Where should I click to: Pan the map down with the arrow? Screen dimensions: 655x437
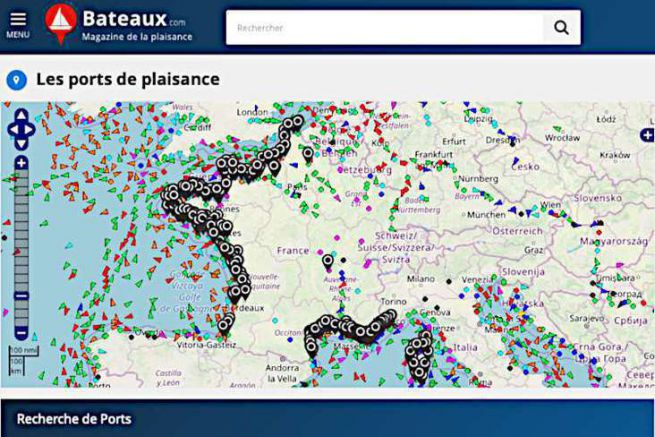22,143
